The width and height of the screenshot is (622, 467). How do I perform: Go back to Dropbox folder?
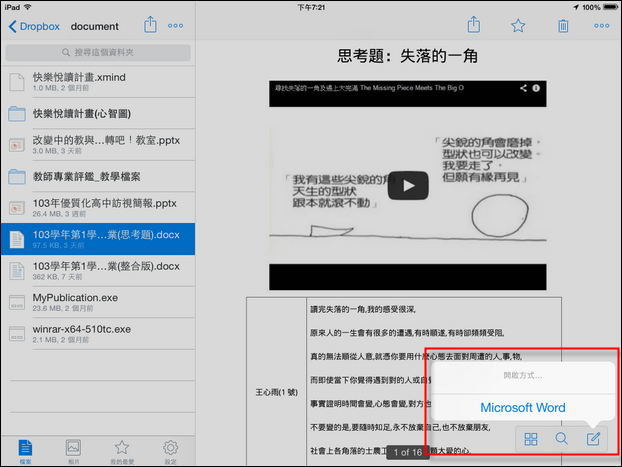tap(34, 27)
